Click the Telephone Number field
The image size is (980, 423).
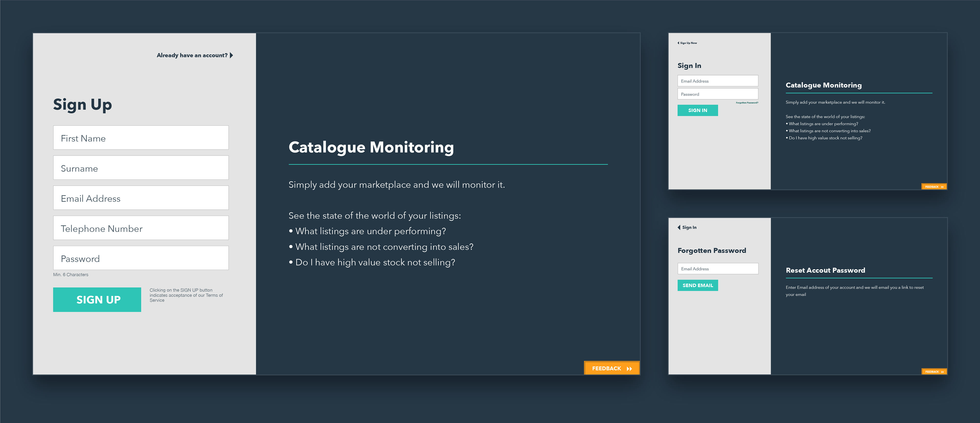tap(141, 228)
